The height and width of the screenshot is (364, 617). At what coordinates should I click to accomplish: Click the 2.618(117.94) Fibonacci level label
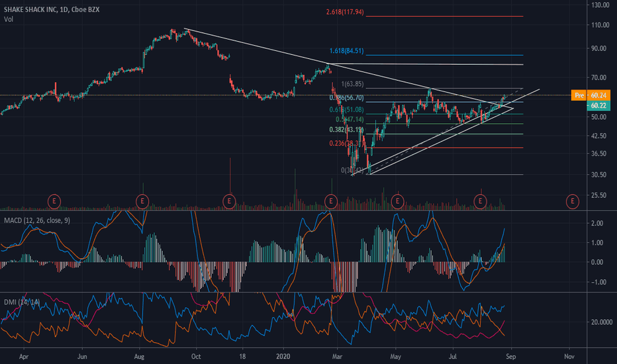[345, 12]
